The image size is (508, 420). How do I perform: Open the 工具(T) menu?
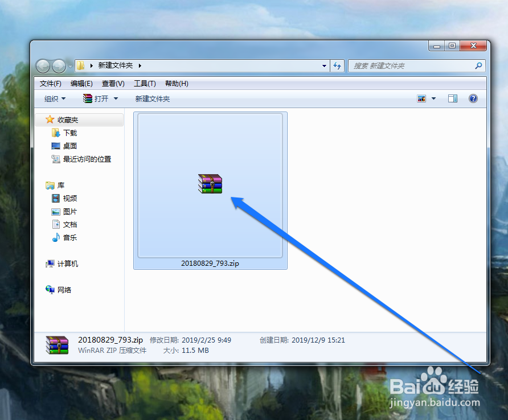[145, 84]
